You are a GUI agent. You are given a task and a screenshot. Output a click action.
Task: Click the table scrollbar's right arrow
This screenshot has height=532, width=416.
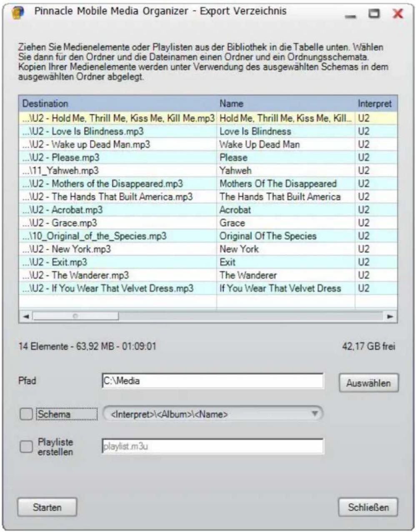click(x=390, y=316)
